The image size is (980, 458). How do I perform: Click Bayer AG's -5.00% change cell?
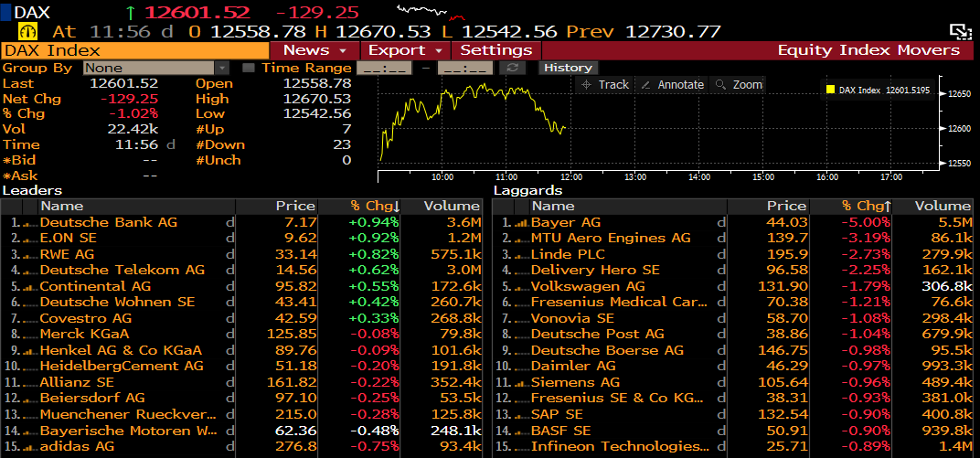click(866, 222)
